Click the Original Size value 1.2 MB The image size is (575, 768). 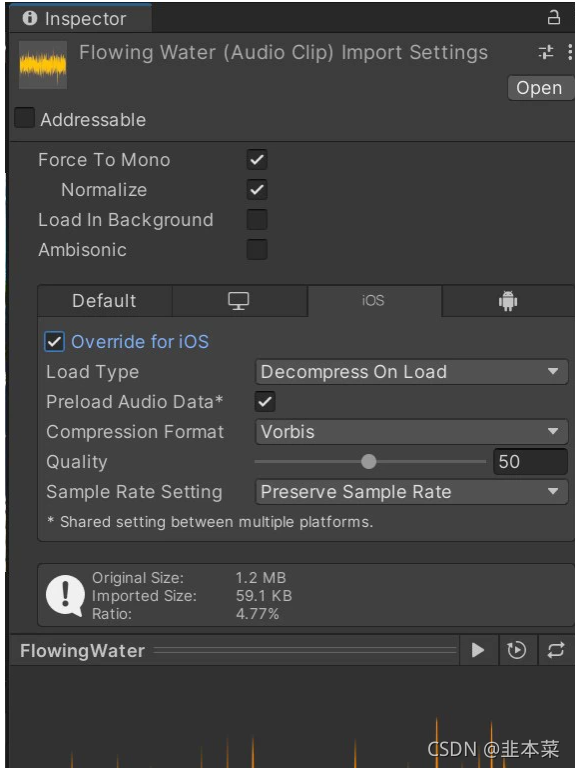click(261, 578)
